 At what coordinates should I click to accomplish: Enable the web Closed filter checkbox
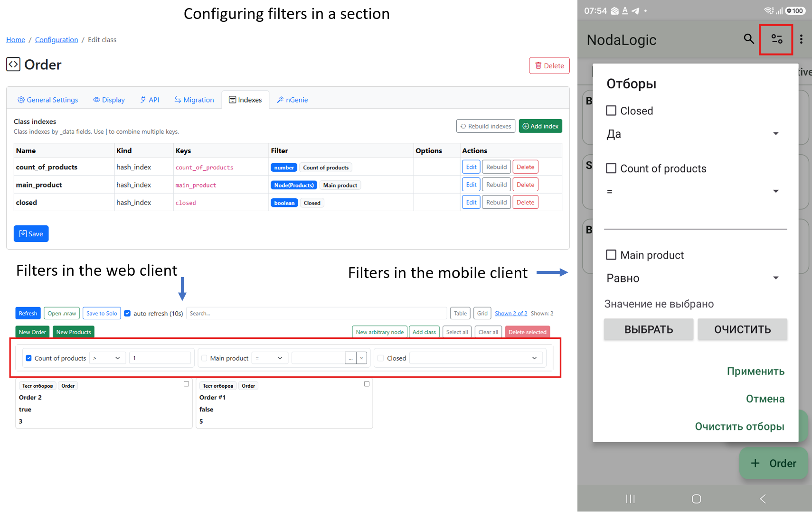[x=381, y=358]
